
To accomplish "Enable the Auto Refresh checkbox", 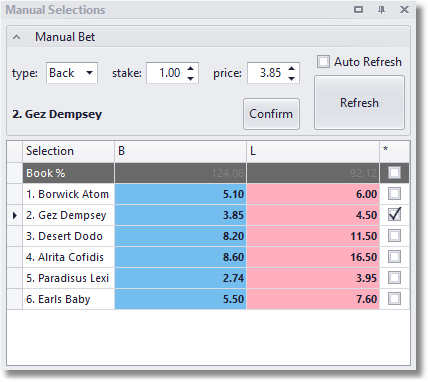I will click(x=323, y=62).
